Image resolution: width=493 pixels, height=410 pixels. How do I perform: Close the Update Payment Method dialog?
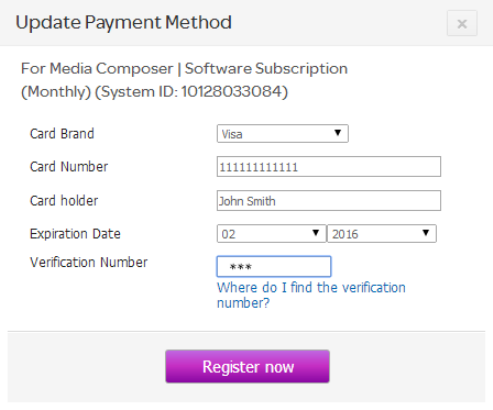click(462, 23)
